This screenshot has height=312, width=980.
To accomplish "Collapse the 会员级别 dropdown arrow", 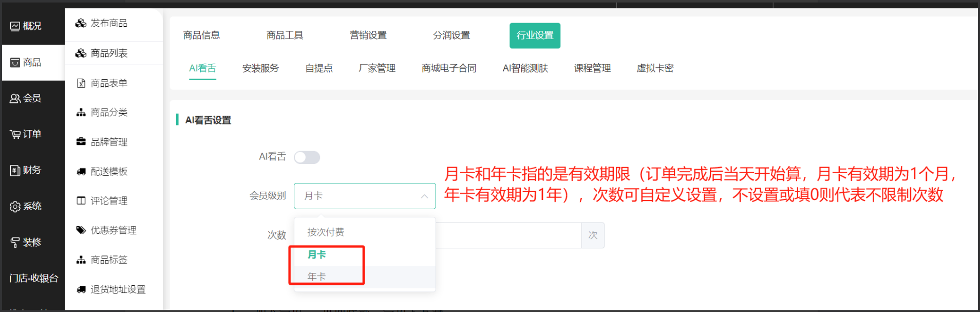I will click(x=424, y=196).
